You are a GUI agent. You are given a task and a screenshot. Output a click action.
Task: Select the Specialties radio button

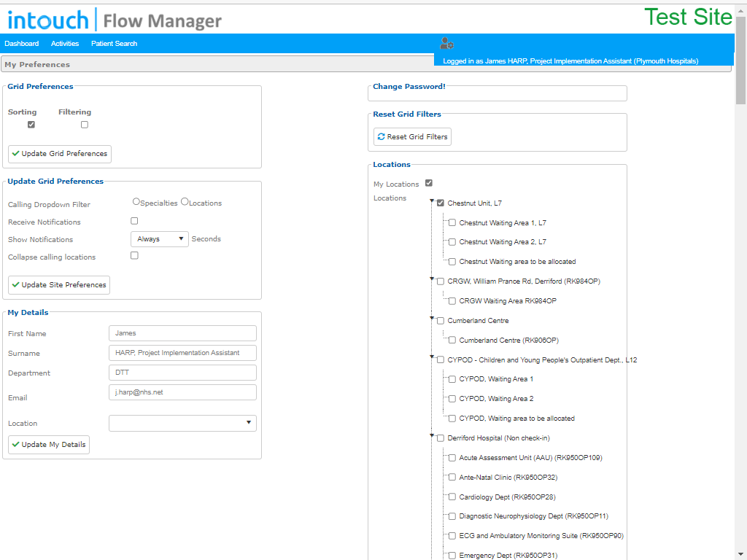click(136, 202)
